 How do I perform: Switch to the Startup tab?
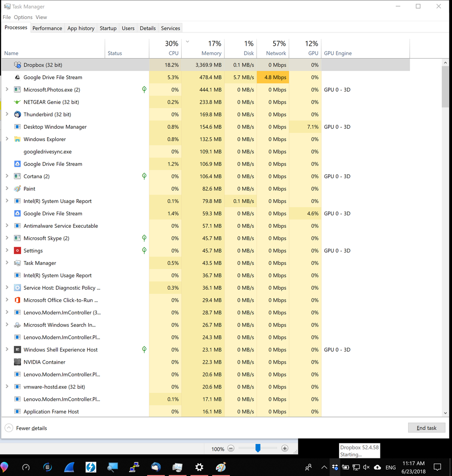[x=108, y=28]
